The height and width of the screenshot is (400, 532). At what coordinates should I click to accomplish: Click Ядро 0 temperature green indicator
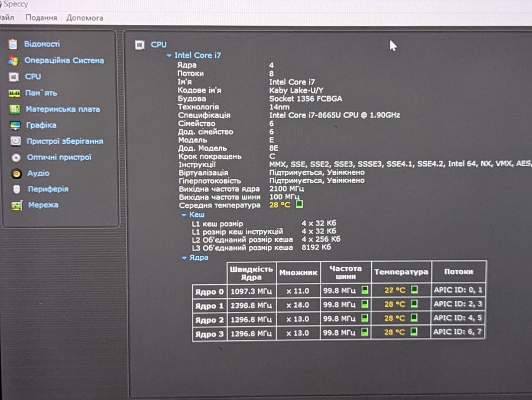(414, 290)
